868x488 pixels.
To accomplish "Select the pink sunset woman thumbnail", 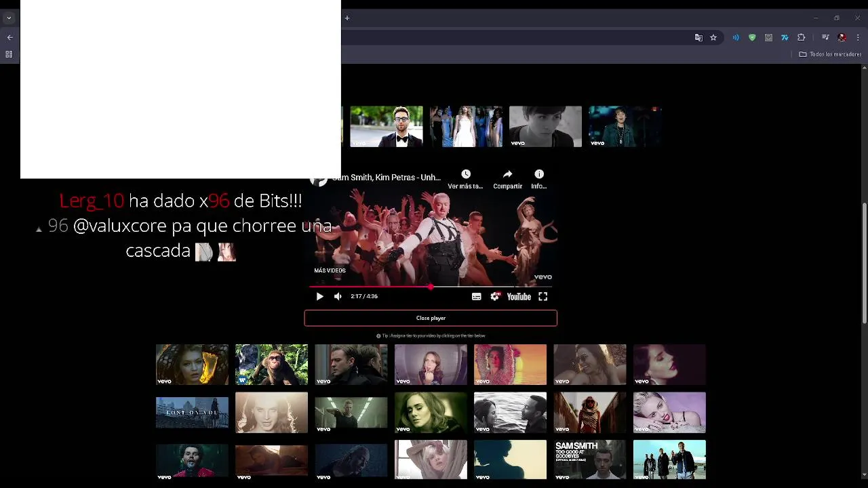I will (510, 365).
